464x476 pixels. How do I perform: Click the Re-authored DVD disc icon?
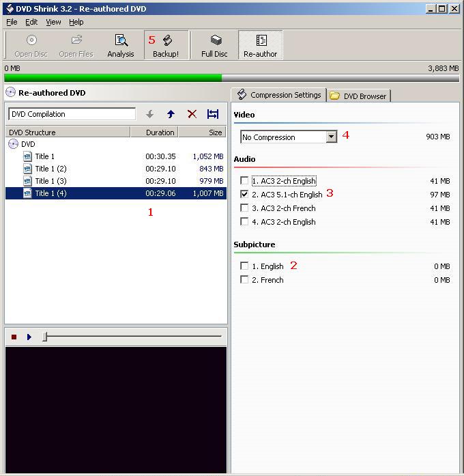click(x=11, y=92)
